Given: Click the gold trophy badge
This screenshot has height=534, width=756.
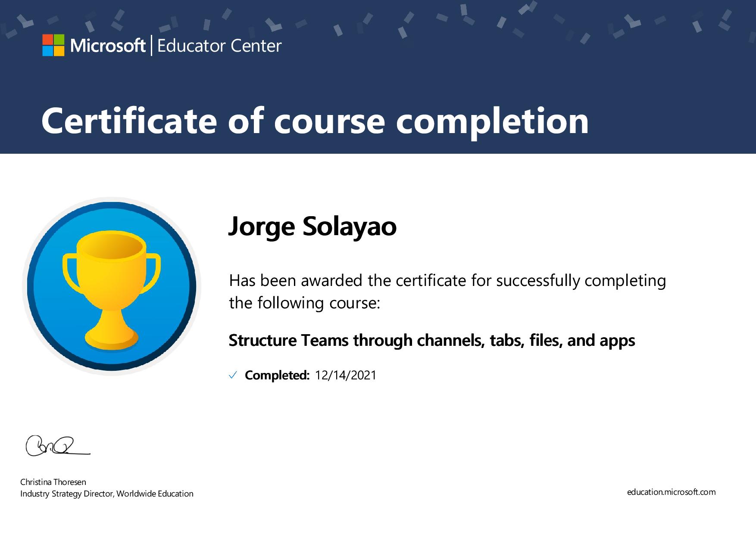Looking at the screenshot, I should [112, 286].
